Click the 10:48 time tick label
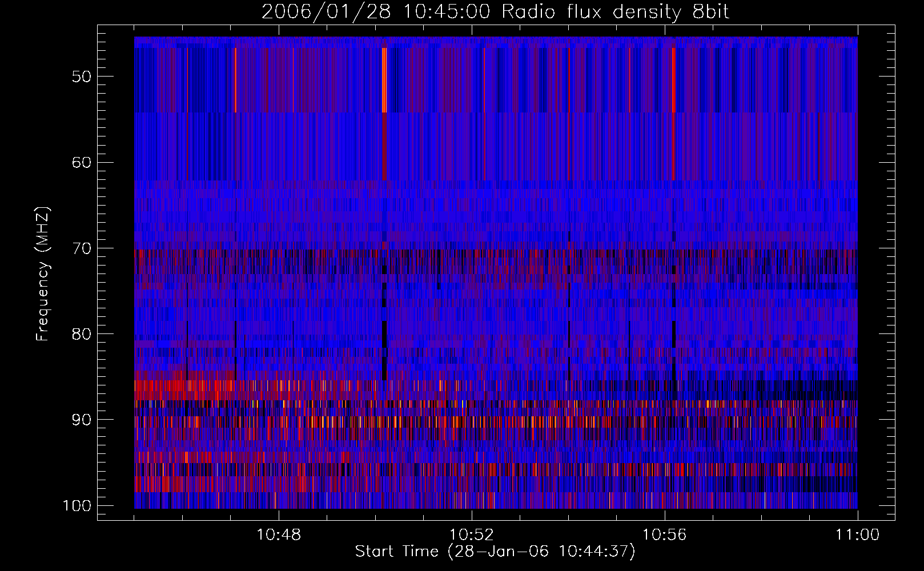The image size is (924, 571). (x=279, y=535)
